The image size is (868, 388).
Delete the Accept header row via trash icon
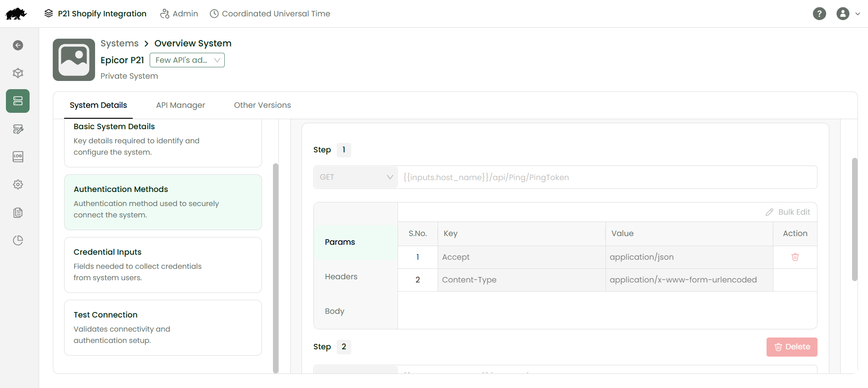point(795,257)
